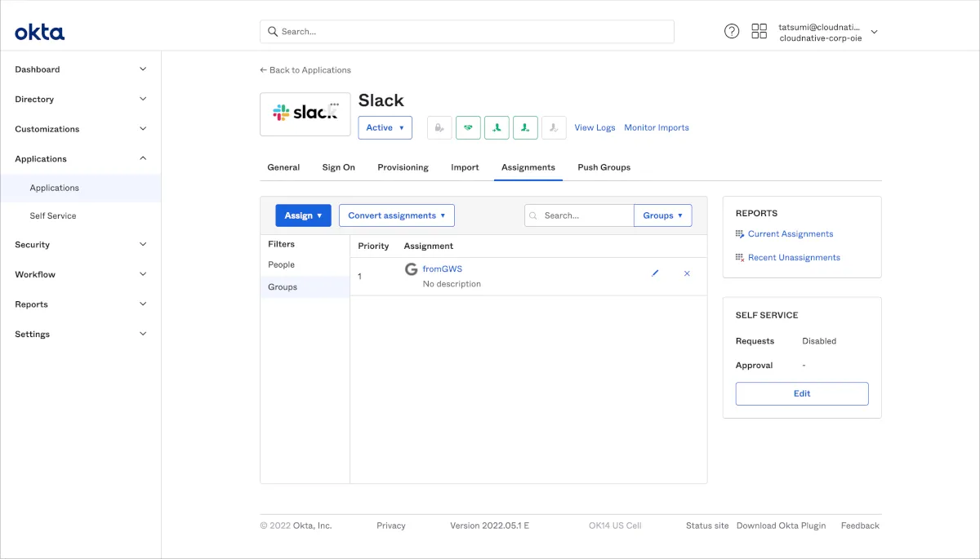Open the apps grid icon in header

(759, 32)
